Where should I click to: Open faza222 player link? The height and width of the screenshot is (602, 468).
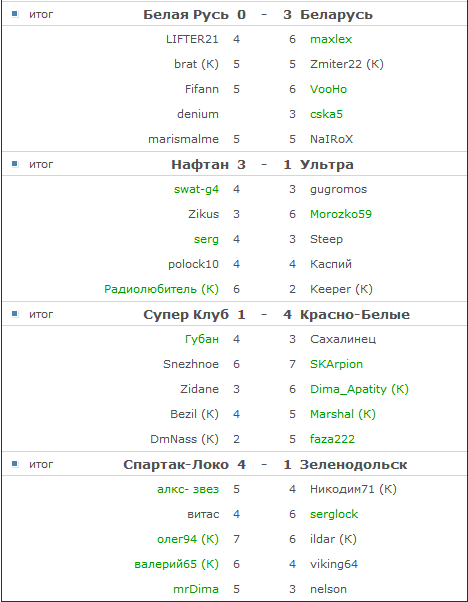point(332,439)
